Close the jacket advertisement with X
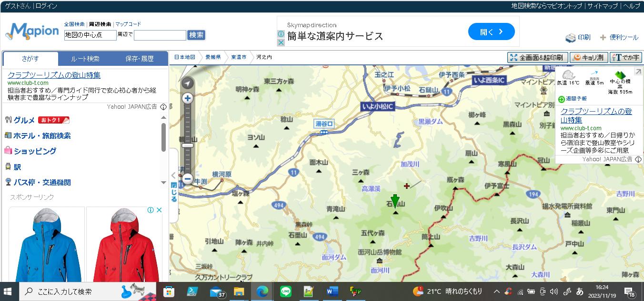This screenshot has width=644, height=301. coord(159,210)
